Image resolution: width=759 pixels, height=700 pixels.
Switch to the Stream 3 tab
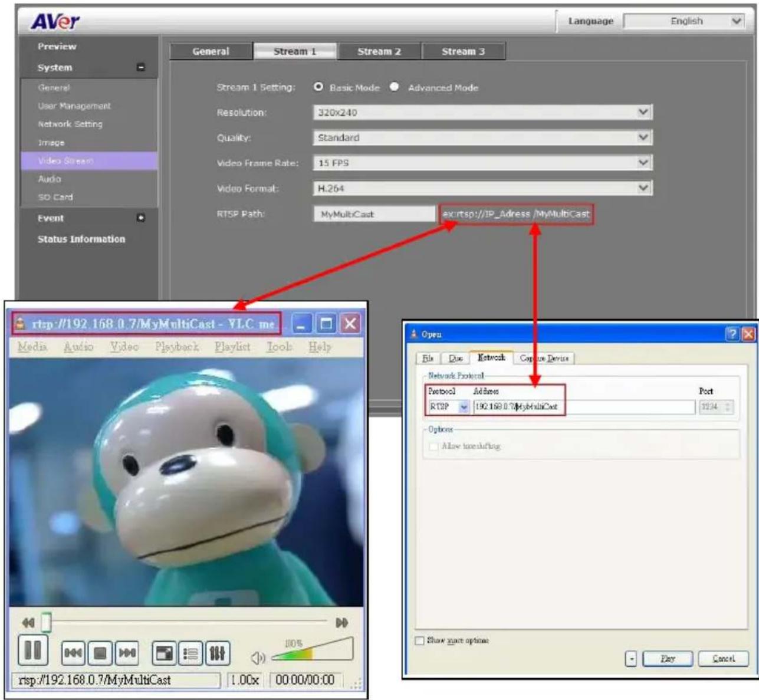coord(464,51)
